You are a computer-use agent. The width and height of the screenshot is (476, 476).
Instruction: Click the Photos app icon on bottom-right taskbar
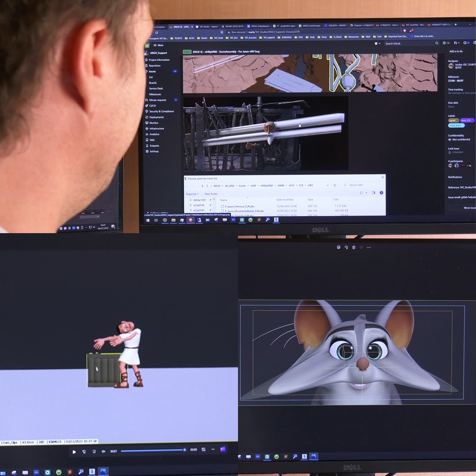click(x=314, y=456)
